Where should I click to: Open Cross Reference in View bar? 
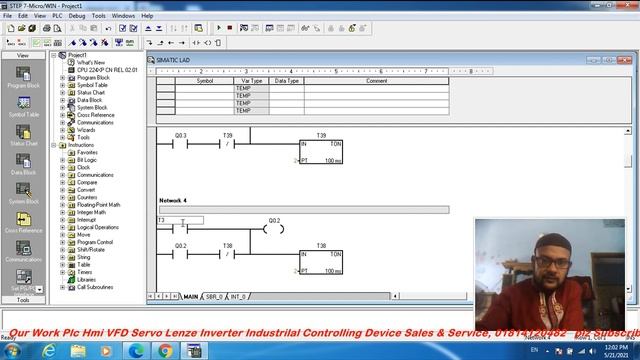click(23, 222)
